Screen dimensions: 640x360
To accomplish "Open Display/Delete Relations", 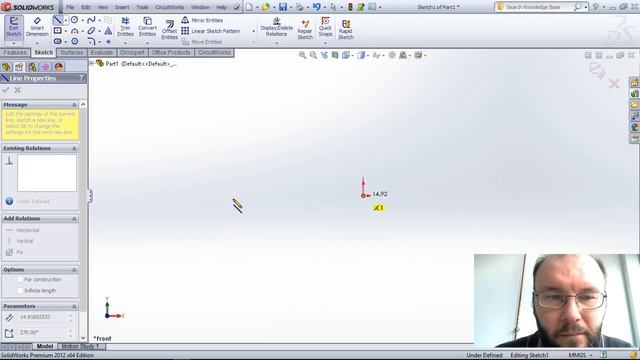I will pyautogui.click(x=276, y=27).
